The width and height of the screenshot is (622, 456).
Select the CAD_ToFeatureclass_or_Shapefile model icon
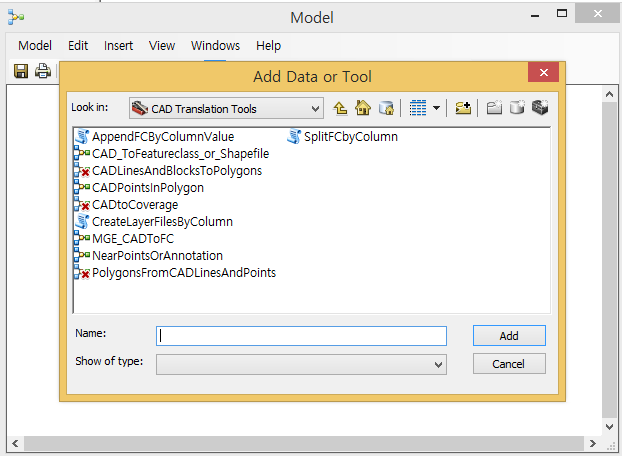pos(82,153)
